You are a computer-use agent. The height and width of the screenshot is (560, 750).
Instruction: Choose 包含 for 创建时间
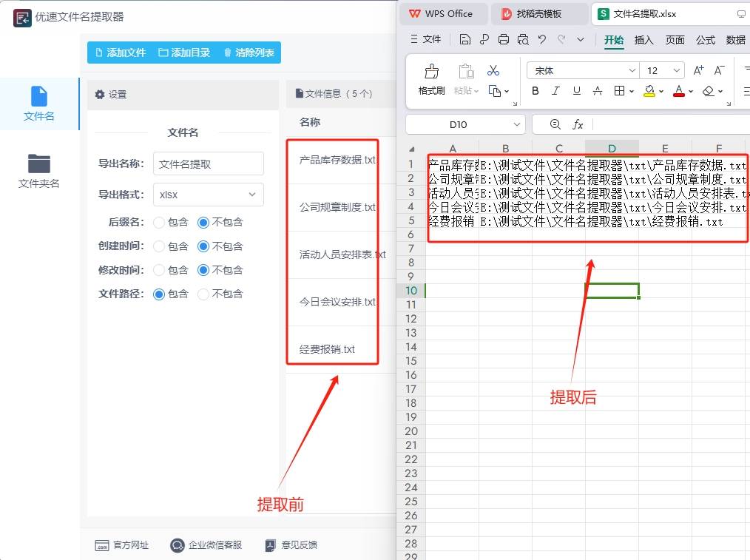160,246
